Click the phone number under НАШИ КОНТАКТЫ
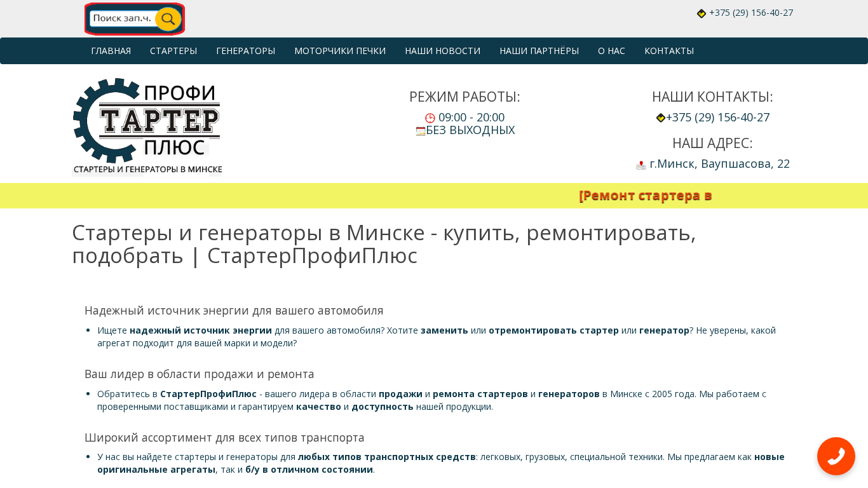 [x=718, y=118]
